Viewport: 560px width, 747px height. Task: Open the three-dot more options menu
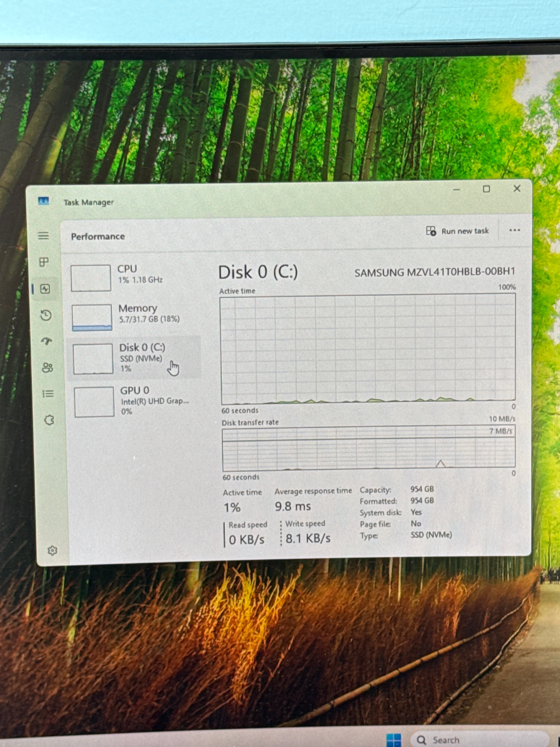[x=514, y=230]
